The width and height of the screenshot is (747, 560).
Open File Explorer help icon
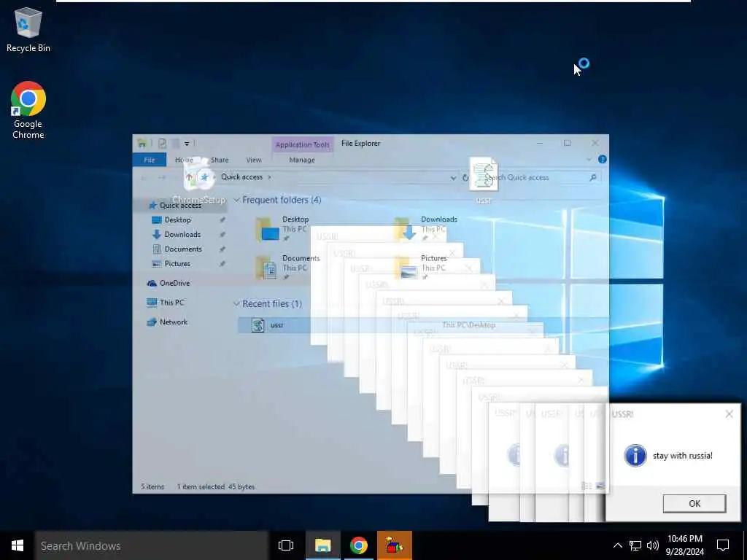[602, 160]
